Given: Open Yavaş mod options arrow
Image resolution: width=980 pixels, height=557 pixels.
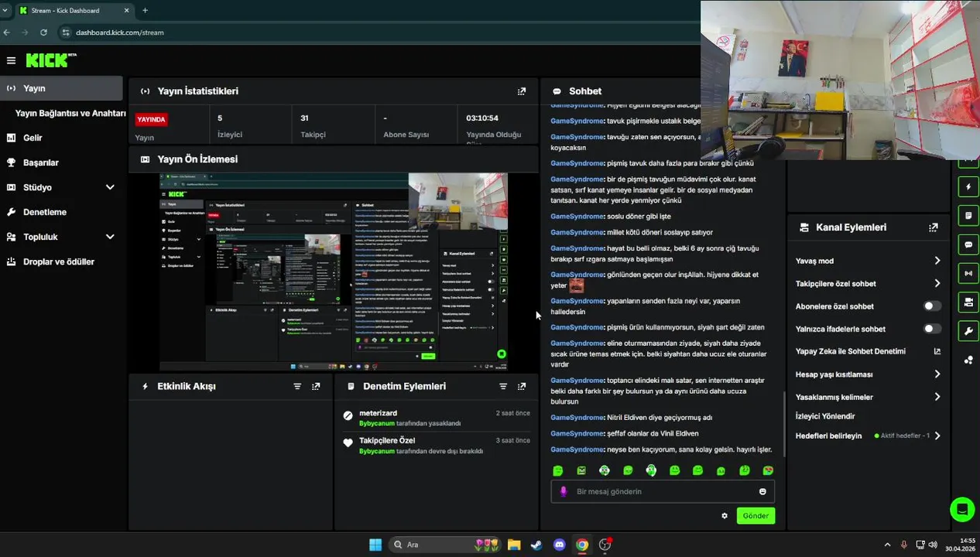Looking at the screenshot, I should click(x=937, y=261).
